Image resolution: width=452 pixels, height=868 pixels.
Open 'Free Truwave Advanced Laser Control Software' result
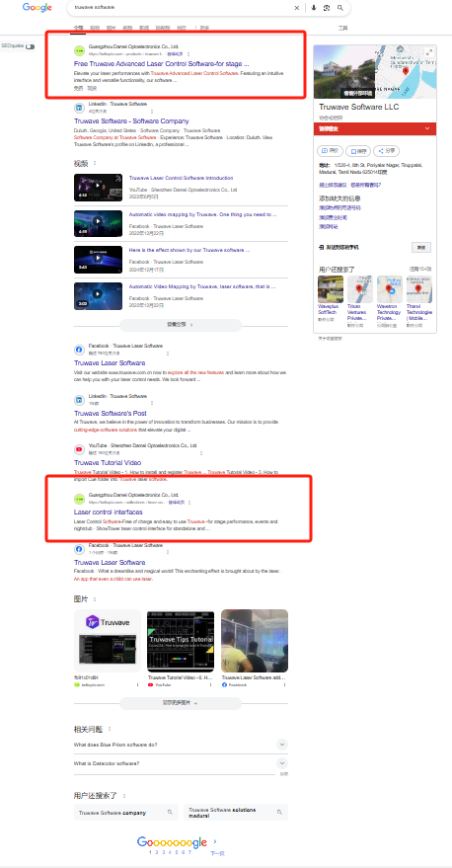pos(161,63)
